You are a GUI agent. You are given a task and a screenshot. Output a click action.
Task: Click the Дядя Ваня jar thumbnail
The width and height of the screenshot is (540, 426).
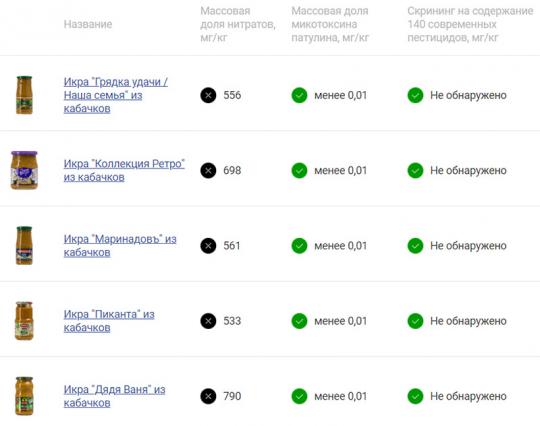point(24,396)
